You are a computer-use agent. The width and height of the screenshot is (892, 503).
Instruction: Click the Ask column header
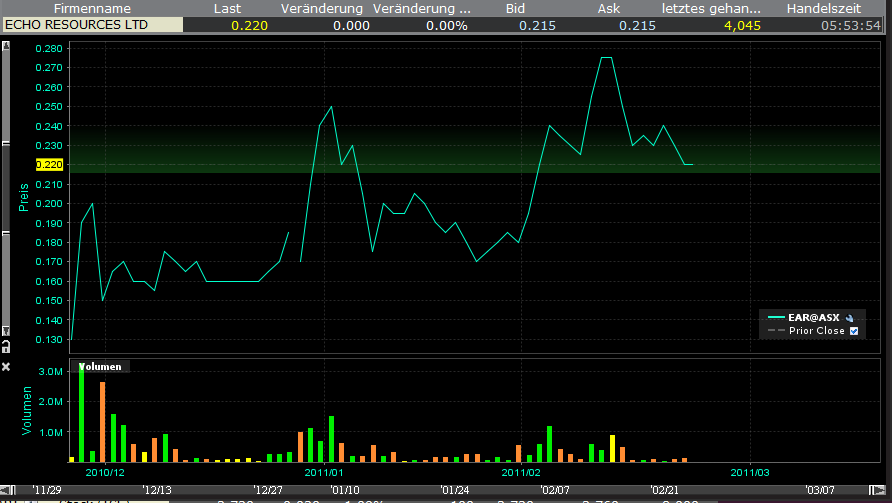tap(608, 8)
